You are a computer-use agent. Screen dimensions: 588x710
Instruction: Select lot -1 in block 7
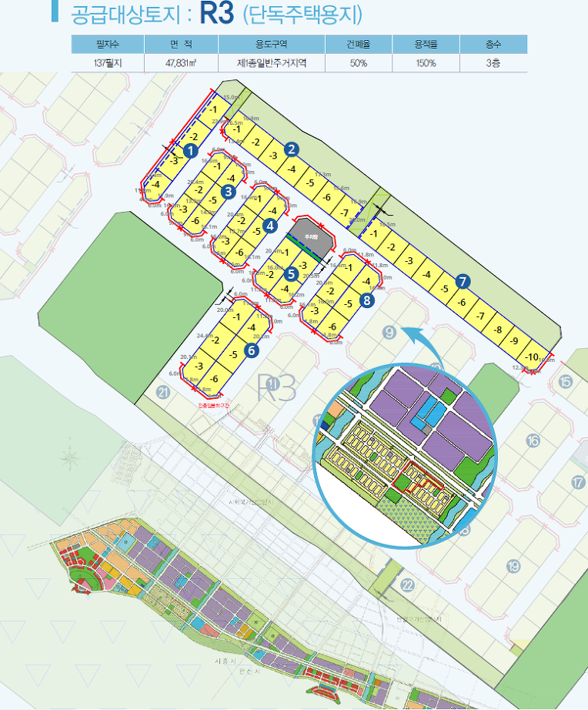coord(374,234)
